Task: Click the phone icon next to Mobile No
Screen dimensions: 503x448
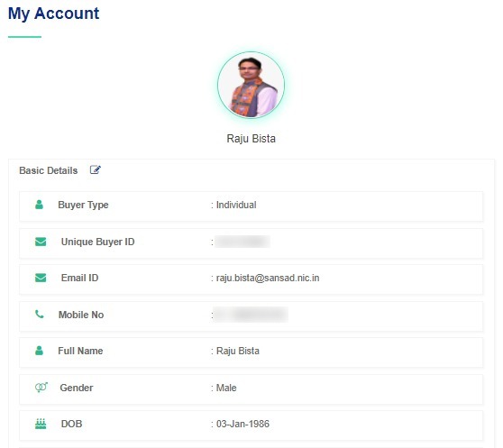Action: [x=40, y=315]
